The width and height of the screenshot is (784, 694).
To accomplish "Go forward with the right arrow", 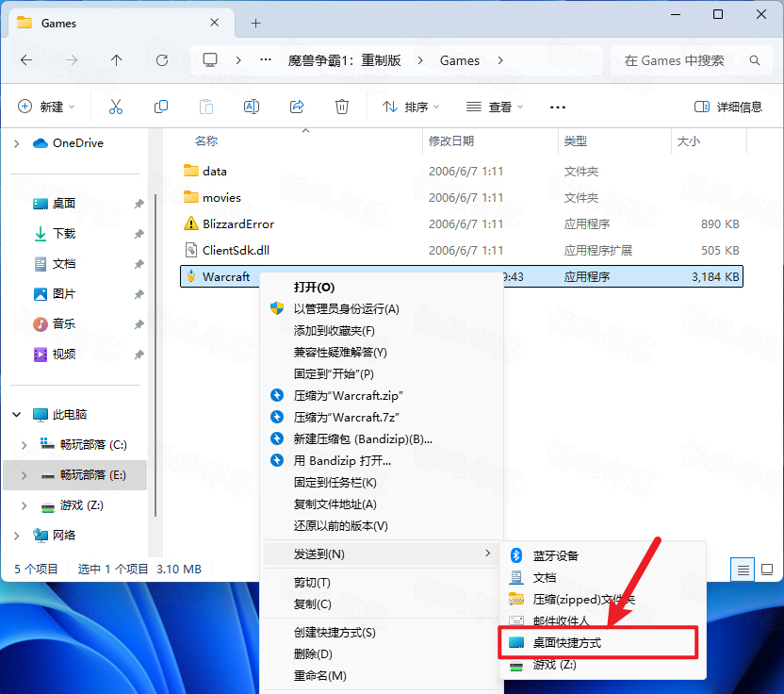I will point(72,60).
